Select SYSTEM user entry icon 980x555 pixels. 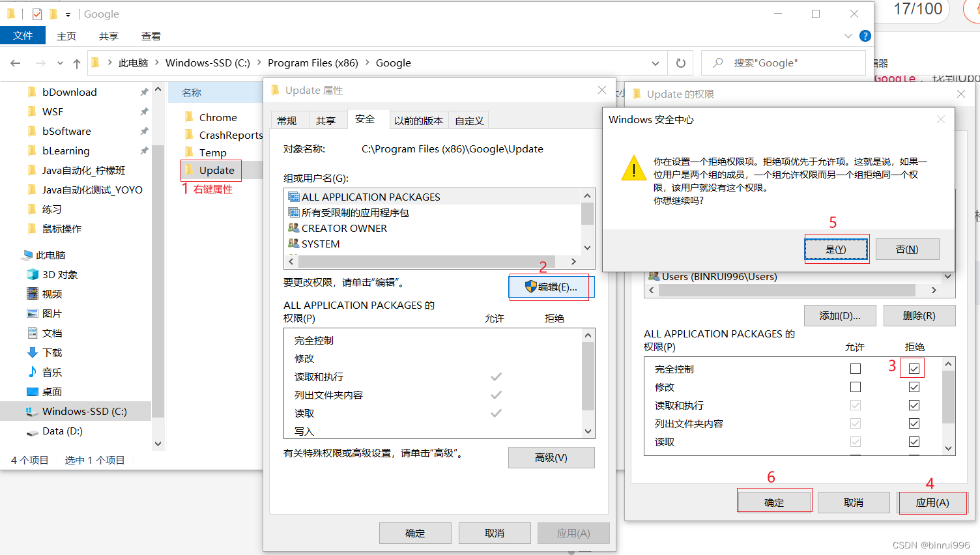point(294,244)
